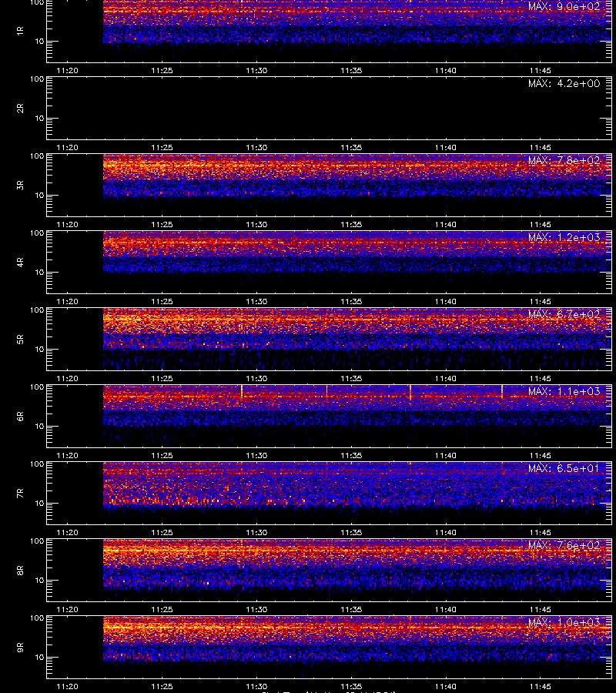Select the MAX: 7.8e+02 annotation
The width and height of the screenshot is (616, 693).
click(x=564, y=160)
